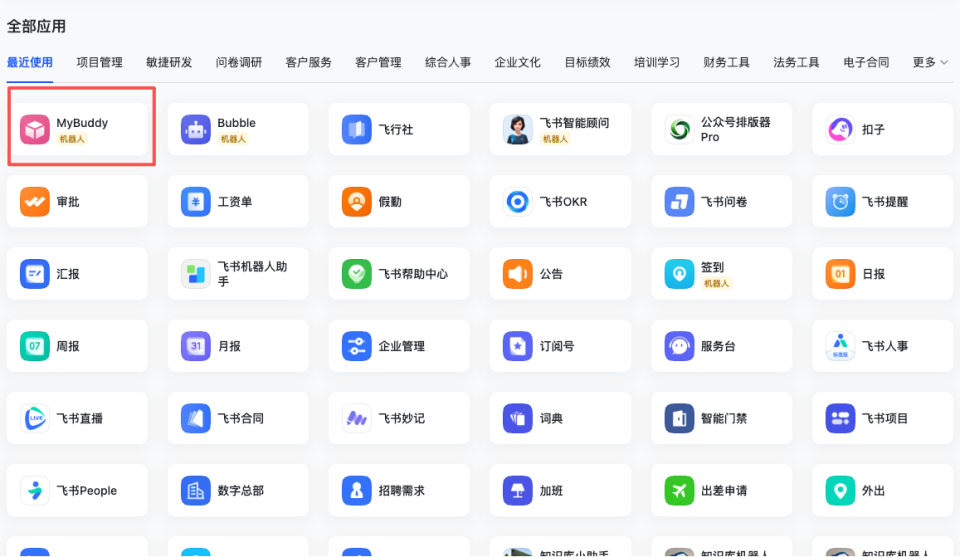
Task: Open 飞书机器人助手 icon
Action: (196, 274)
